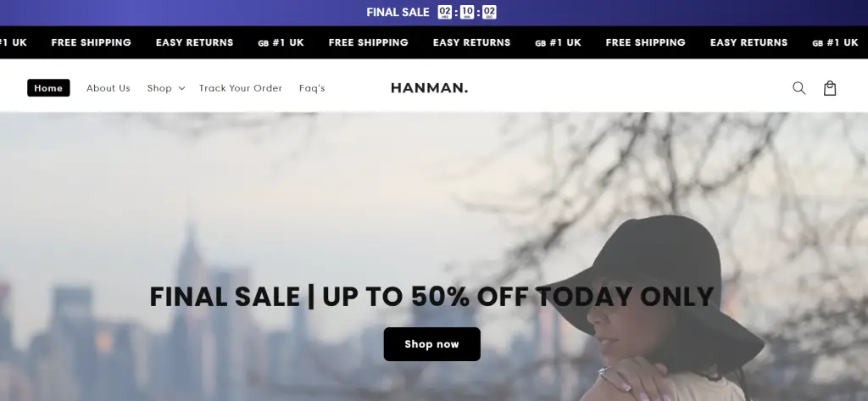
Task: Click the rightmost FREE SHIPPING announcement
Action: [x=645, y=42]
